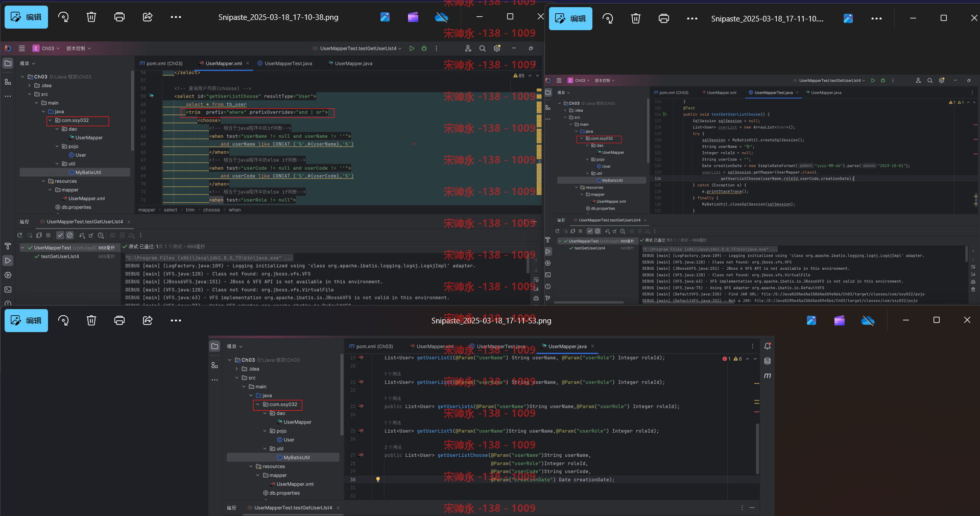The width and height of the screenshot is (980, 516).
Task: Delete the Snipaste 17-10-38 image
Action: [91, 17]
